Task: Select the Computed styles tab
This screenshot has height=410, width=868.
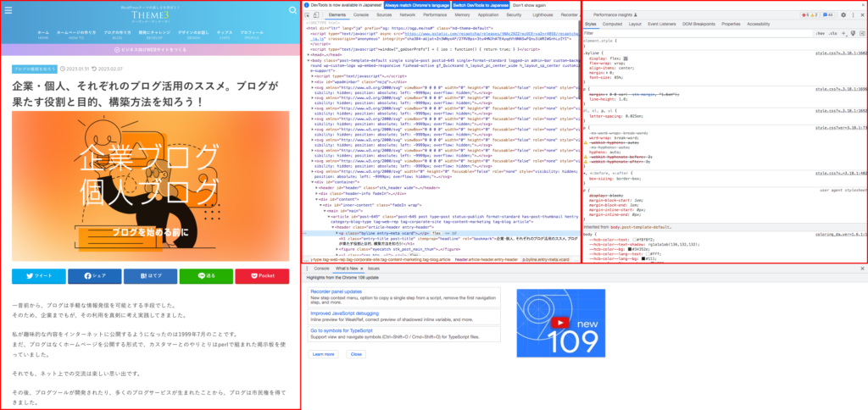Action: pos(612,25)
